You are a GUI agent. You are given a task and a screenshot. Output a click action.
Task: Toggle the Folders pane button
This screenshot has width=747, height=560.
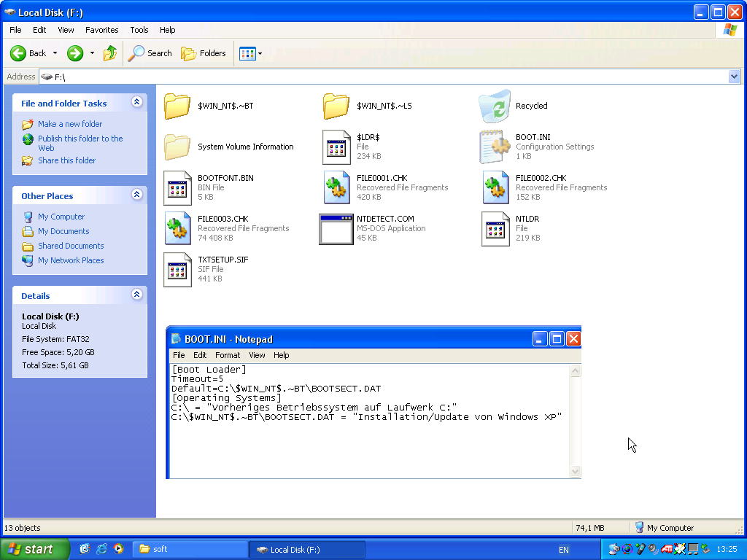[x=204, y=53]
